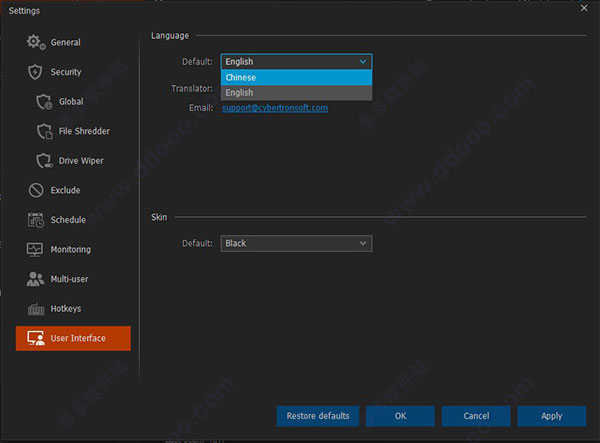600x443 pixels.
Task: Expand the Skin dropdown showing Black
Action: [x=296, y=243]
